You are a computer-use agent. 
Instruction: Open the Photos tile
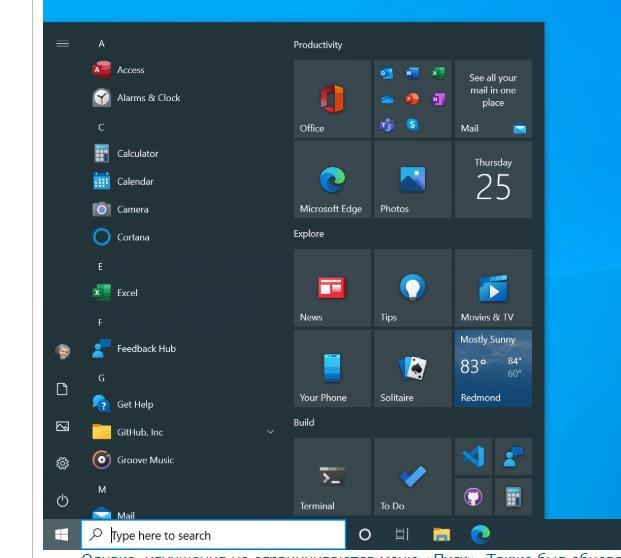413,180
